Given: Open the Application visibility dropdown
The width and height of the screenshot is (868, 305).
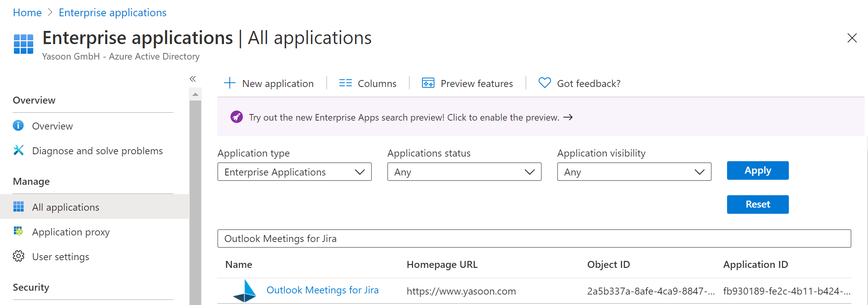Looking at the screenshot, I should click(634, 172).
